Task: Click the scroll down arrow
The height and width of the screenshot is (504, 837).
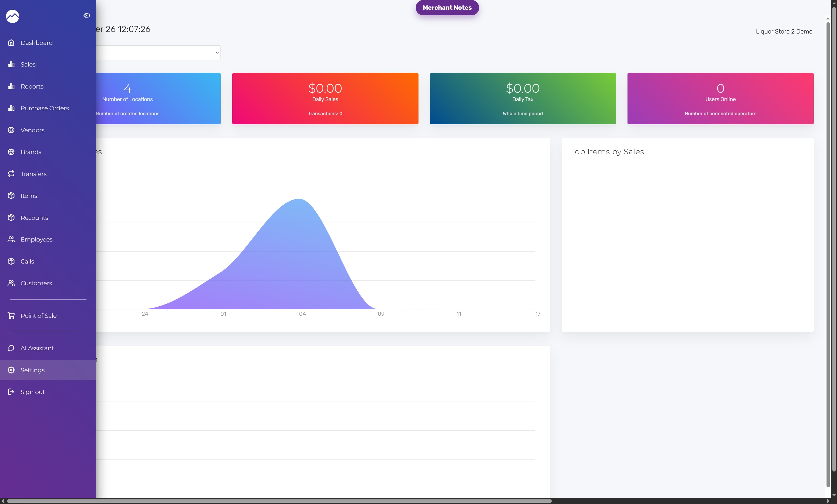Action: (x=834, y=495)
